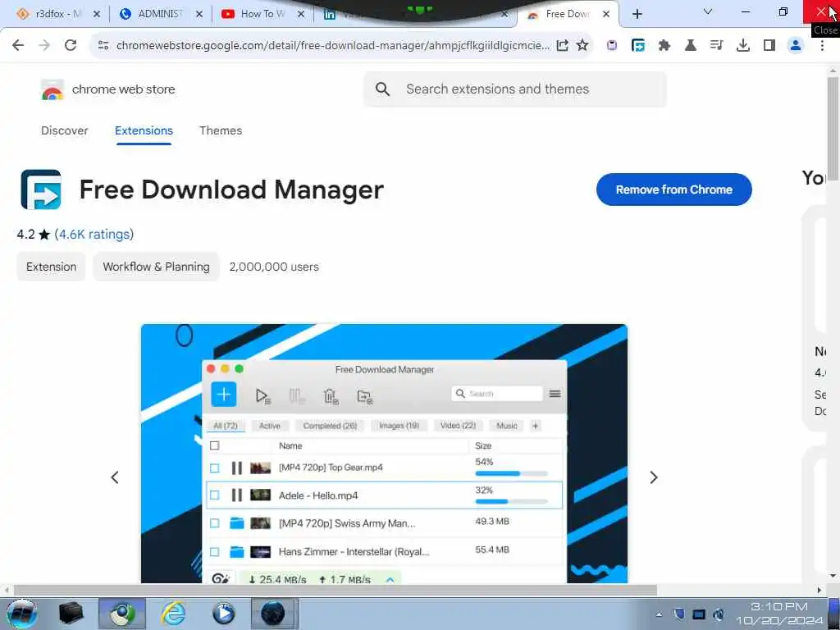The width and height of the screenshot is (840, 630).
Task: Close the Free Download tab
Action: click(x=606, y=14)
